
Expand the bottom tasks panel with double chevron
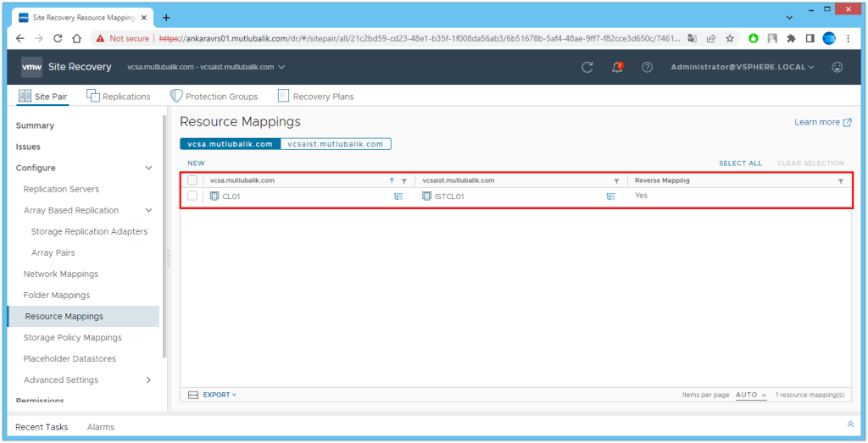[850, 424]
